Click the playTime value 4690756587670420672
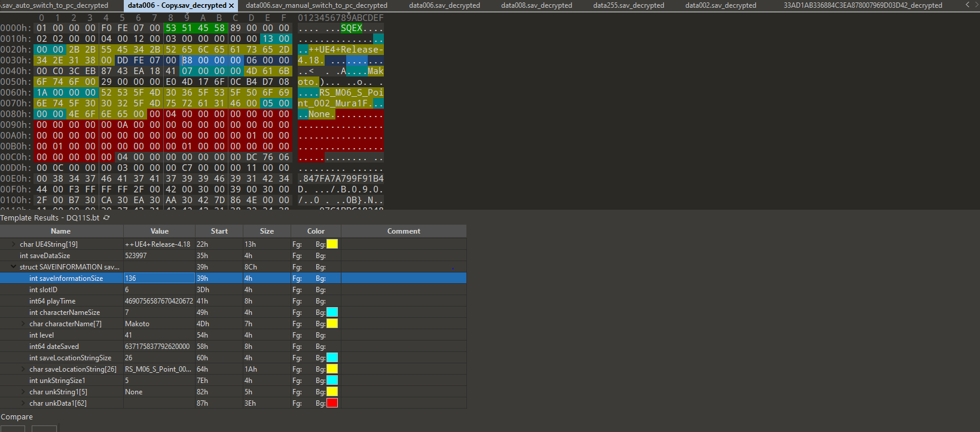The image size is (980, 432). 159,301
